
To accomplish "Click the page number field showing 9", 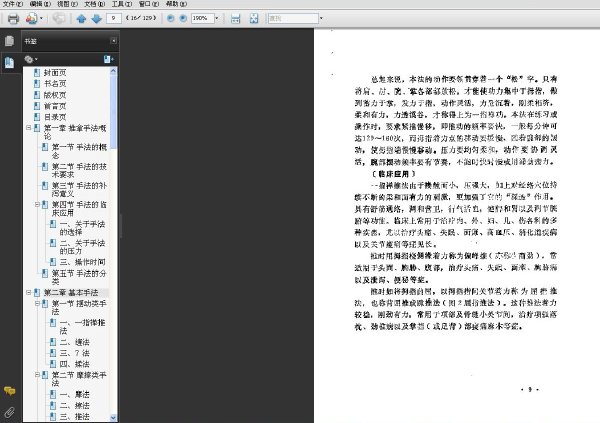I will pos(114,18).
